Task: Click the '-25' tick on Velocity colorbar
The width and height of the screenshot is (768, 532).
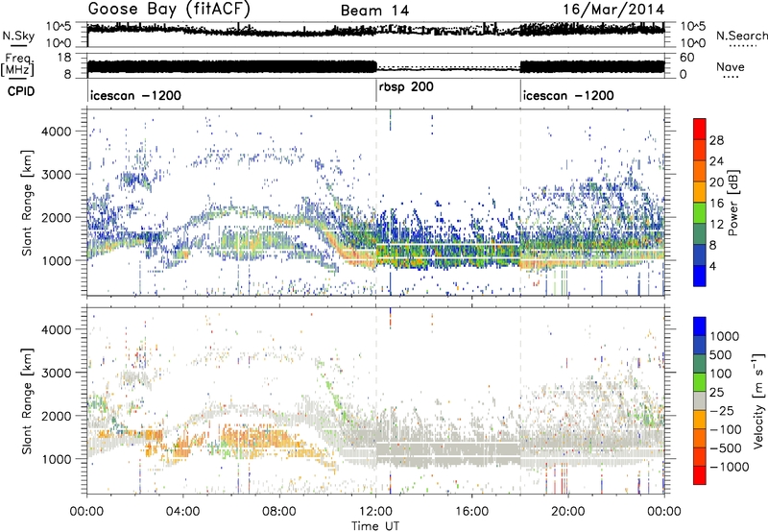Action: point(723,410)
